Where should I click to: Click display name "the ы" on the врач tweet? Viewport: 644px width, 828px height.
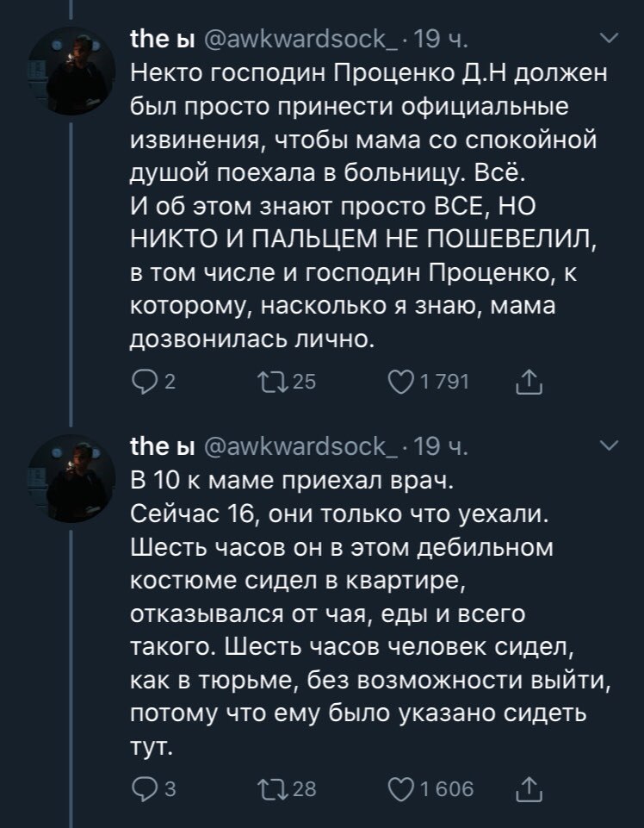[x=161, y=446]
